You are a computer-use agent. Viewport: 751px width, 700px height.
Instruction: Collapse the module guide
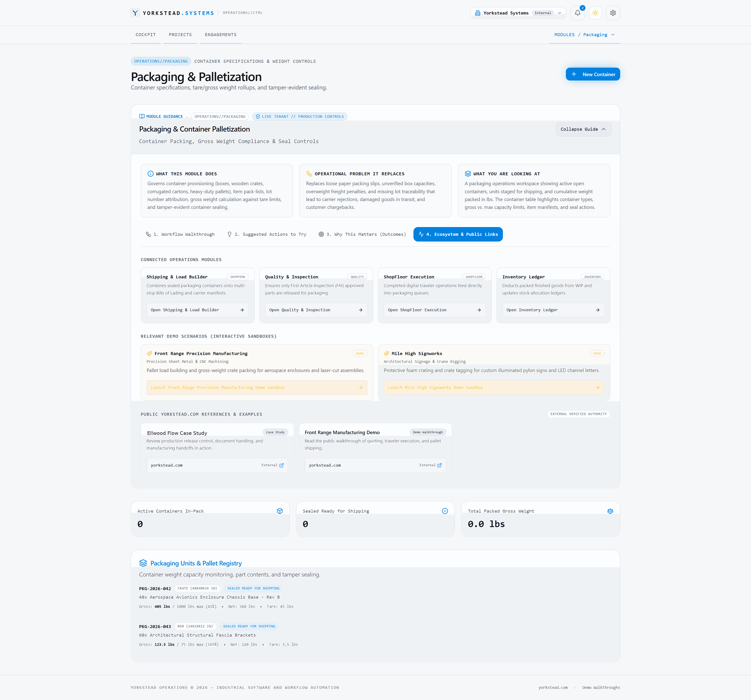[x=583, y=129]
